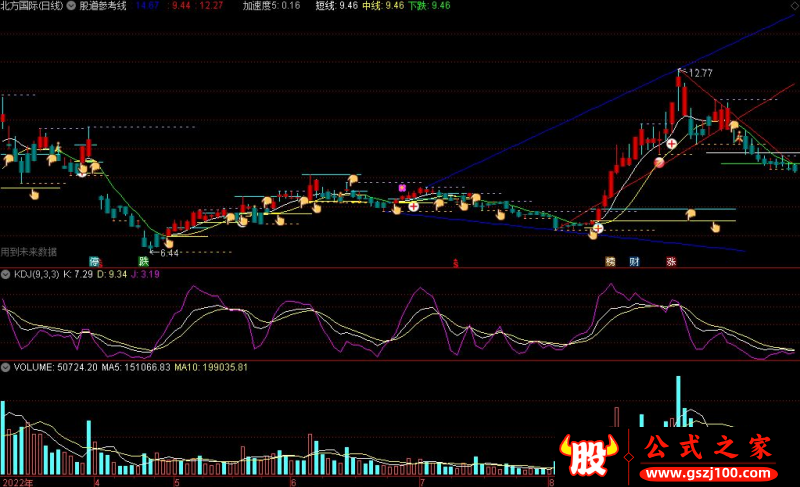Image resolution: width=800 pixels, height=487 pixels.
Task: Click the magenta flower signal marker
Action: click(402, 188)
